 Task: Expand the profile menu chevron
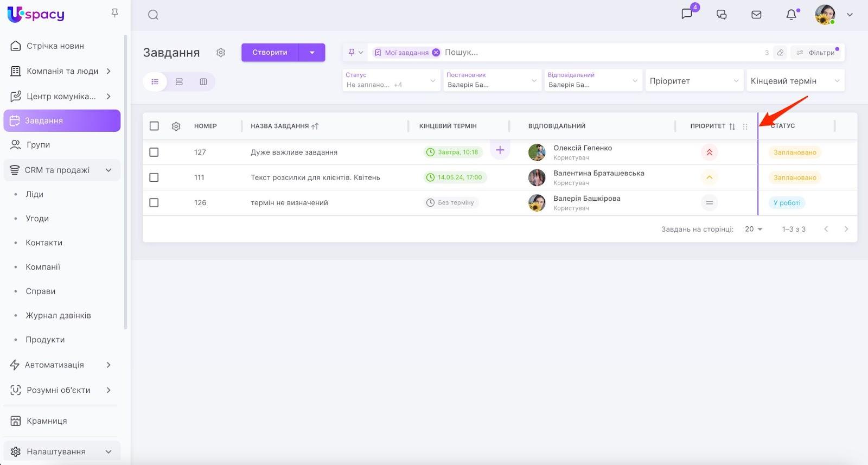850,15
